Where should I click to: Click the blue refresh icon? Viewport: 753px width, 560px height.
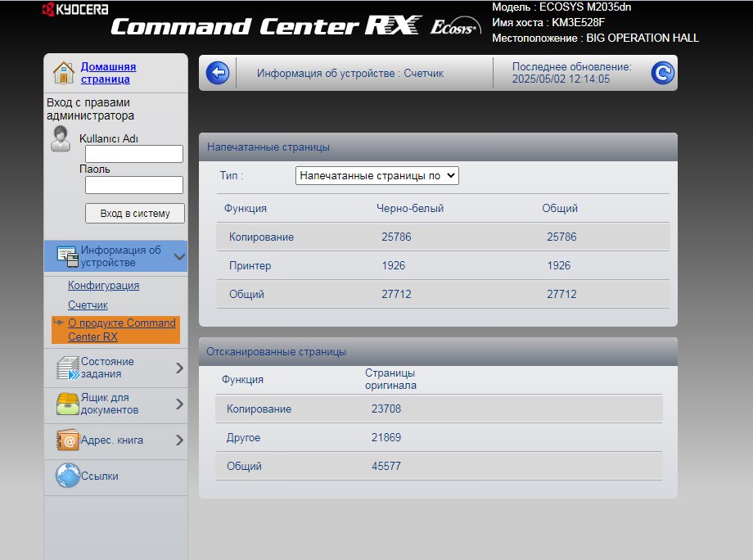[x=663, y=73]
